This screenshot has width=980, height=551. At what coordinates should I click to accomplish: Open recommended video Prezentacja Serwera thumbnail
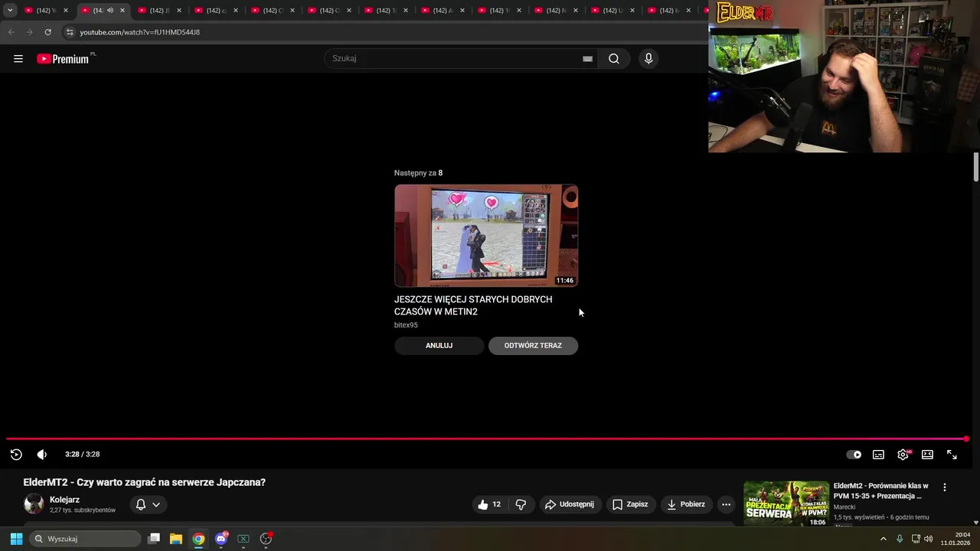point(786,504)
